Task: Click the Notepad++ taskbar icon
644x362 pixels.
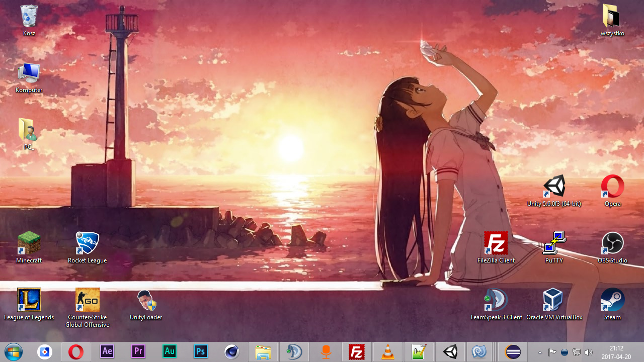Action: pyautogui.click(x=419, y=352)
